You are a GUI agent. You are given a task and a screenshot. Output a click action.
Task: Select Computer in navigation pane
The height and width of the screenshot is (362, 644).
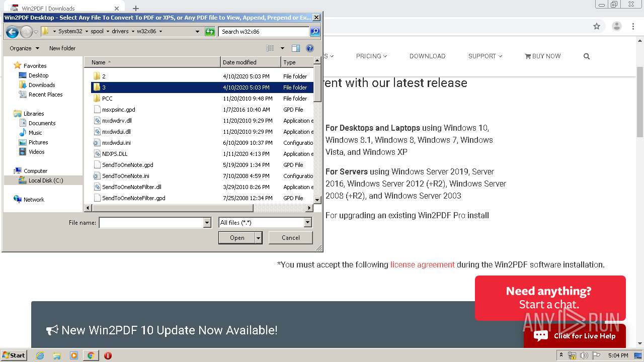click(35, 171)
